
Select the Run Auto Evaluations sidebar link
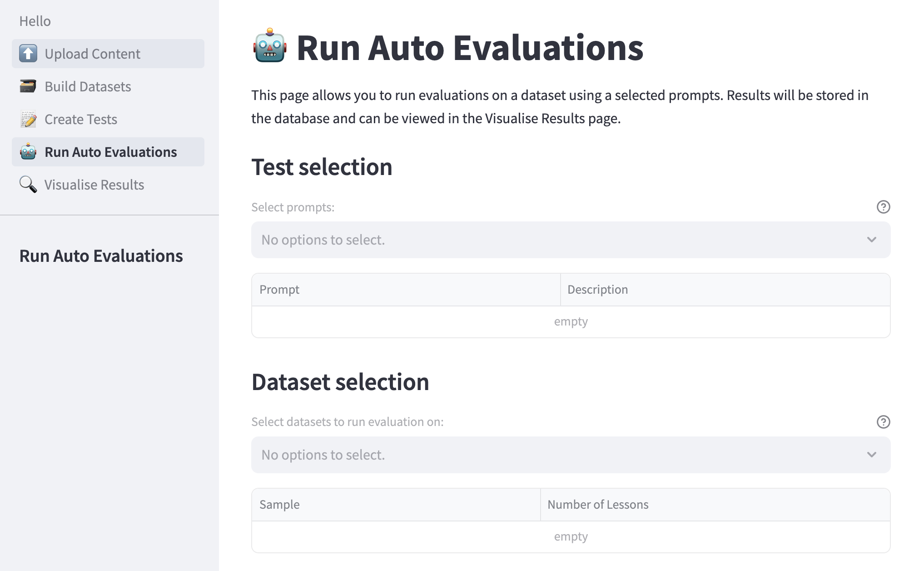(x=111, y=152)
